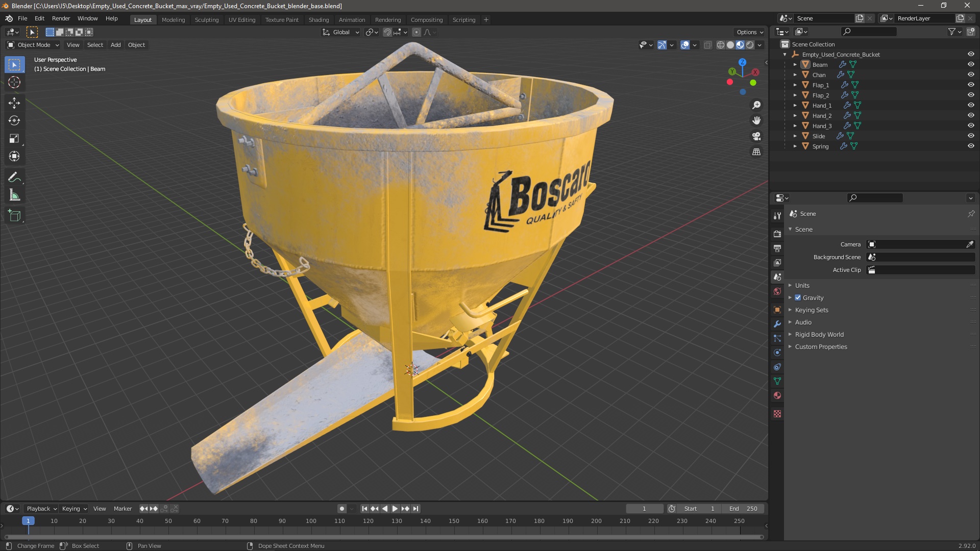Toggle snapping magnet in header

[x=387, y=32]
